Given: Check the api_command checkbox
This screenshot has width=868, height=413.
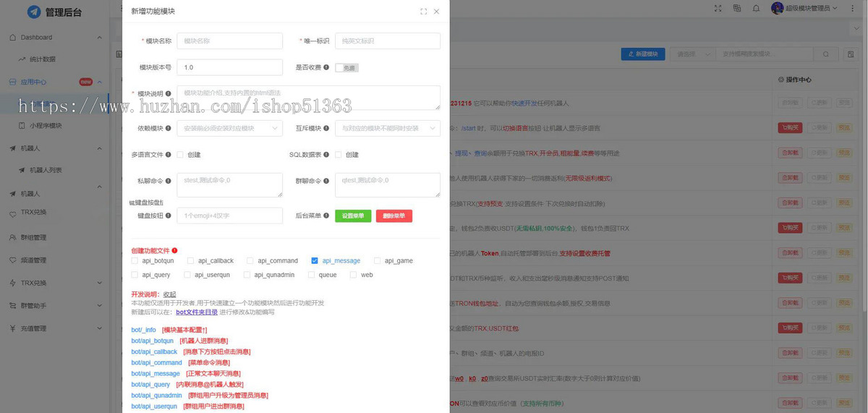Looking at the screenshot, I should pyautogui.click(x=250, y=260).
